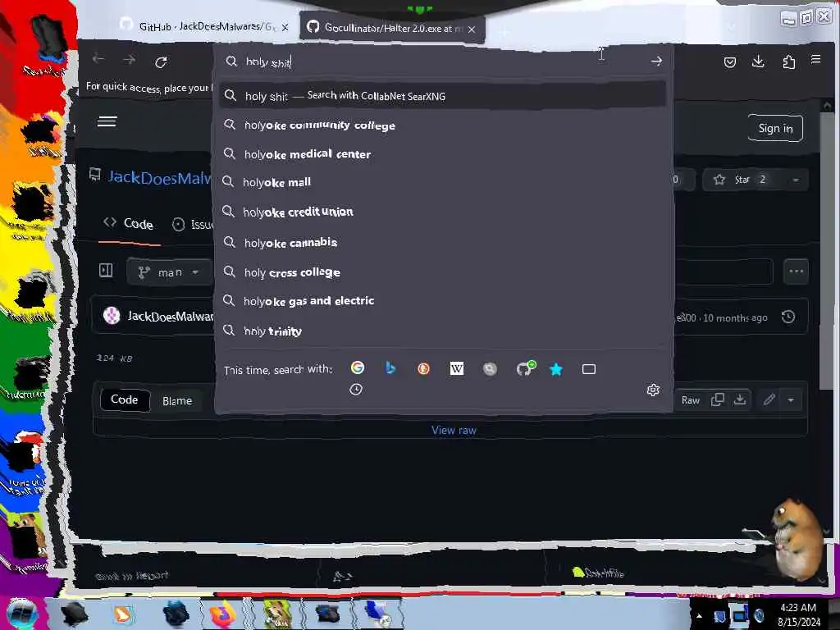The image size is (840, 630).
Task: Star the repository
Action: pyautogui.click(x=742, y=180)
